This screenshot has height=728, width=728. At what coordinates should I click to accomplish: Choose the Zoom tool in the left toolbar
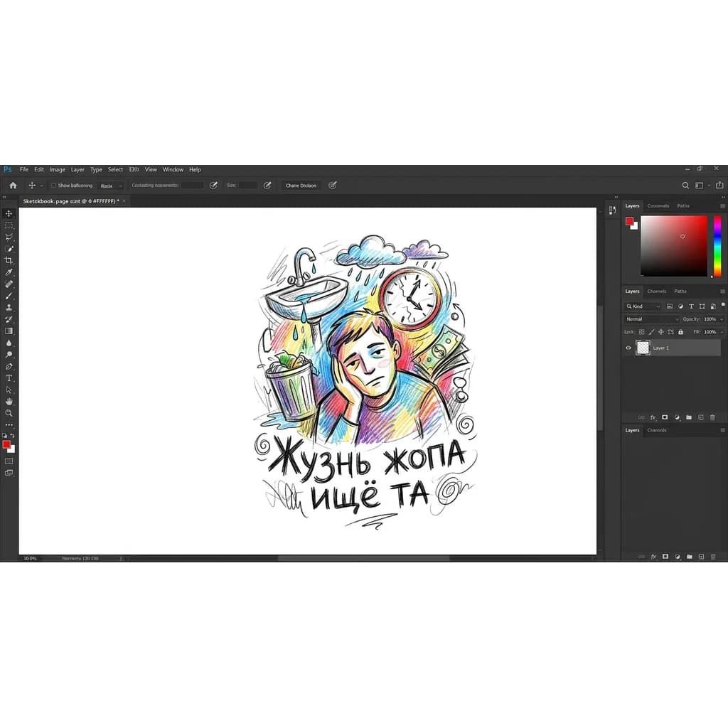[x=9, y=413]
